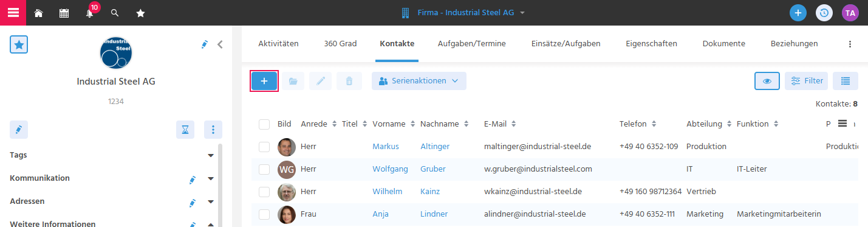The height and width of the screenshot is (227, 868).
Task: Open favorites star in top bar
Action: coord(140,13)
